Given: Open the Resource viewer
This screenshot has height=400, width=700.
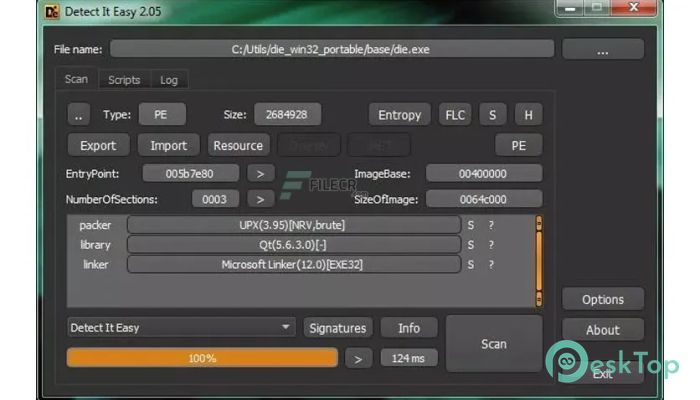Looking at the screenshot, I should click(x=238, y=145).
